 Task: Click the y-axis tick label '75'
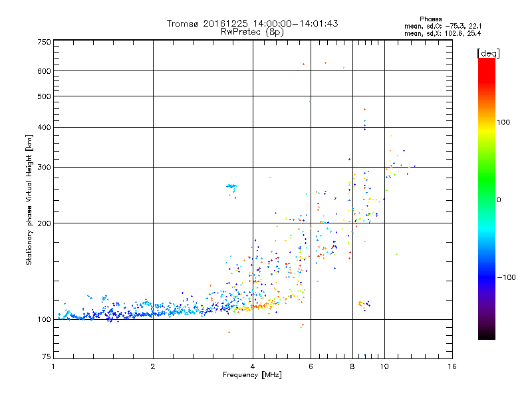click(x=47, y=356)
